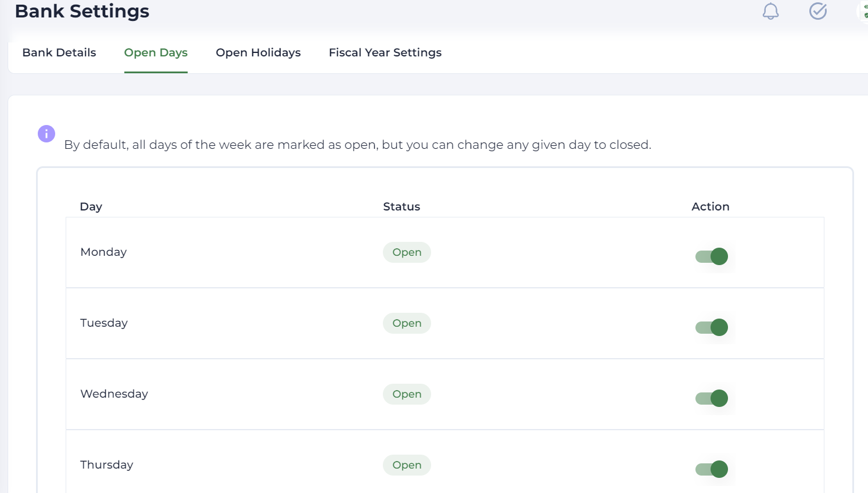Screen dimensions: 868x493
Task: Toggle Monday open status switch
Action: tap(712, 256)
